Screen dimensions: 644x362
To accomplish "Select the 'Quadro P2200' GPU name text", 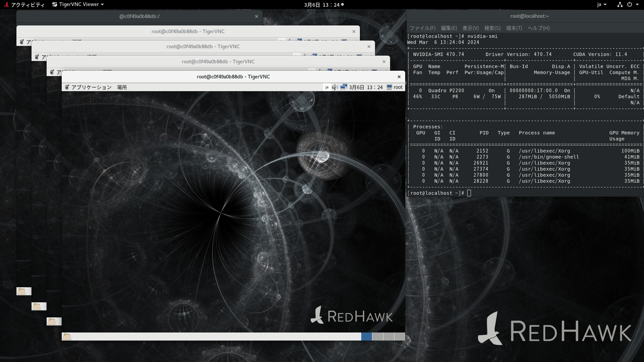I will (446, 90).
